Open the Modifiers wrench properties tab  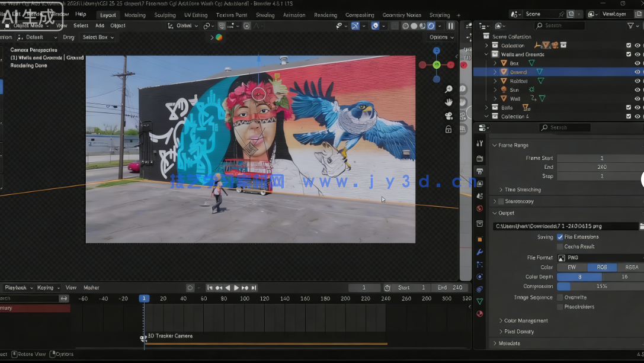(480, 252)
